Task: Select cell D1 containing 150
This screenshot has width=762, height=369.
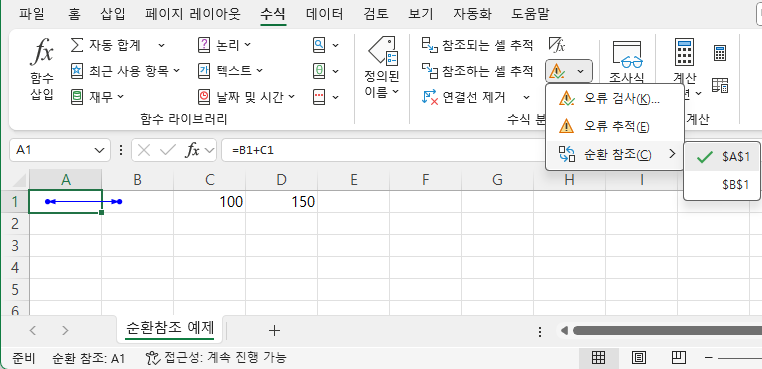Action: click(x=281, y=201)
